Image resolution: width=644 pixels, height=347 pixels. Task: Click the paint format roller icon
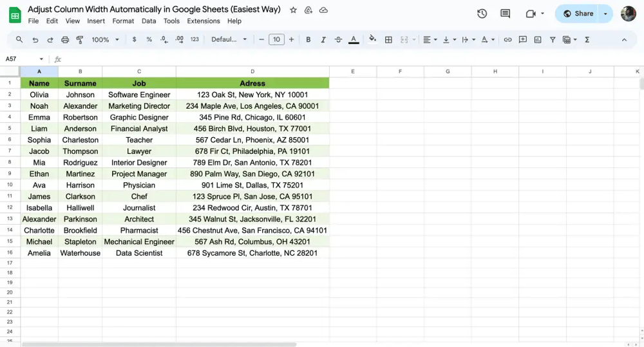click(80, 40)
